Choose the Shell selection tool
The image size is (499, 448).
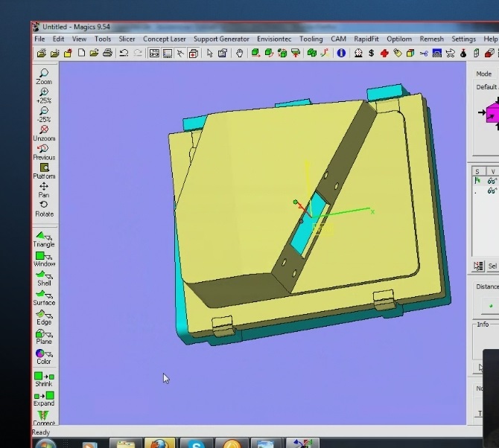[x=44, y=278]
